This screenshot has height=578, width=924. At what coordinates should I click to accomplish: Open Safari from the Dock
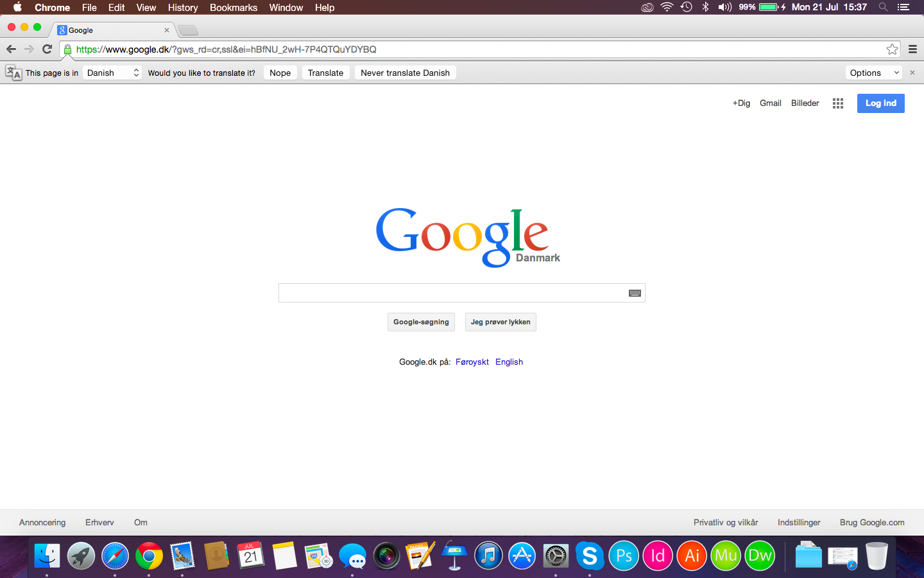tap(115, 556)
